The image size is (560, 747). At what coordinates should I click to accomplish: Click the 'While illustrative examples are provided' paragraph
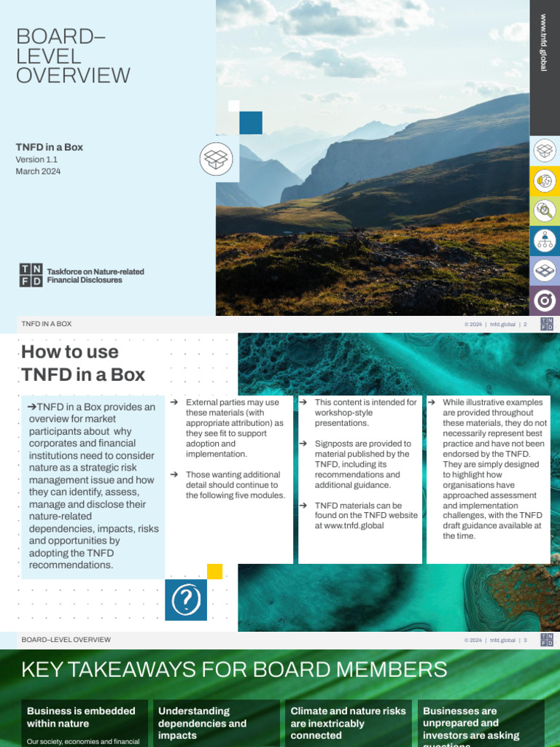[495, 469]
